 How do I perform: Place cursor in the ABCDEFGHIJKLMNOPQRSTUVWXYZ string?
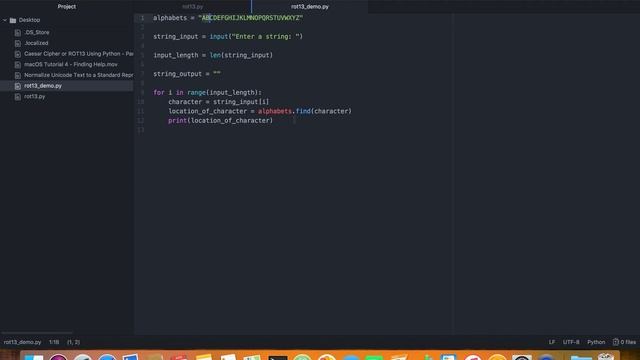coord(251,18)
